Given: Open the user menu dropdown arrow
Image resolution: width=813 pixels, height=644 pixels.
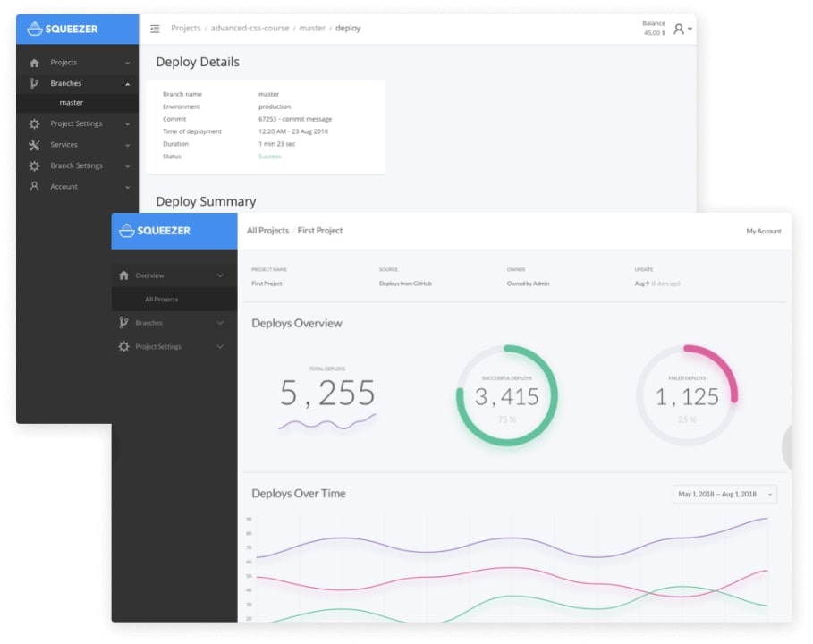Looking at the screenshot, I should (x=690, y=29).
